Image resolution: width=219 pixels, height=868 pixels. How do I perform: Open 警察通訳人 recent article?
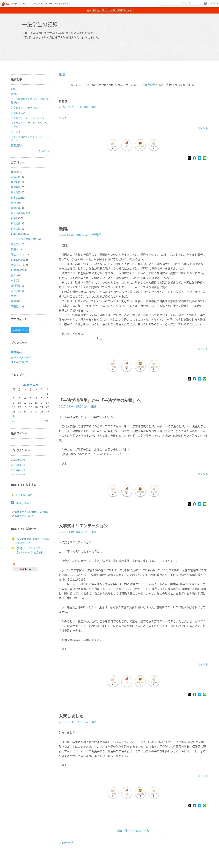pos(17,146)
